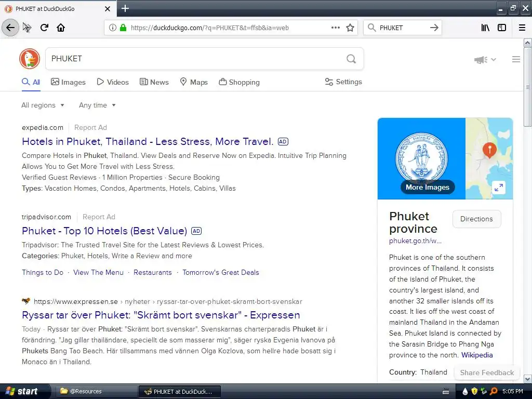Click the orange magnifier tray icon

[x=494, y=391]
